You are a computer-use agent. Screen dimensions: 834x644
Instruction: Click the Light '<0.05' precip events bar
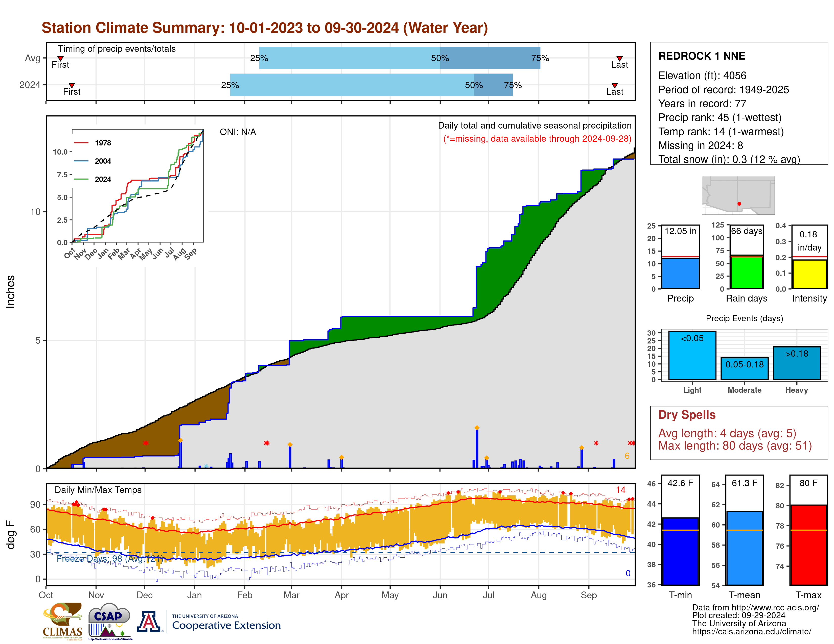692,355
